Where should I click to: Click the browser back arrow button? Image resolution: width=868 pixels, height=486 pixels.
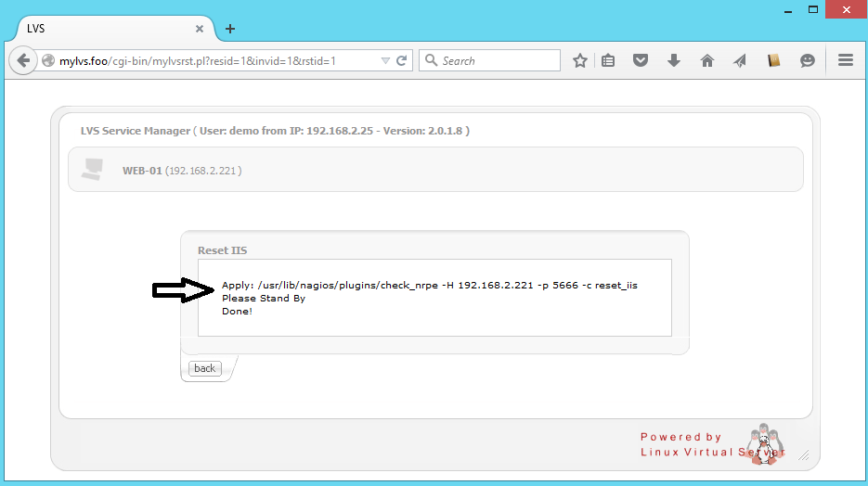(22, 61)
